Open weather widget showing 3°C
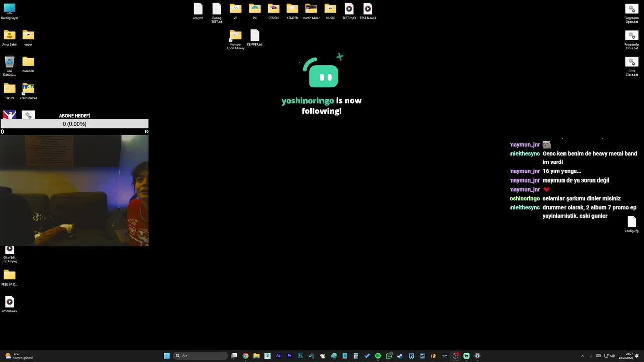The height and width of the screenshot is (362, 644). [19, 356]
